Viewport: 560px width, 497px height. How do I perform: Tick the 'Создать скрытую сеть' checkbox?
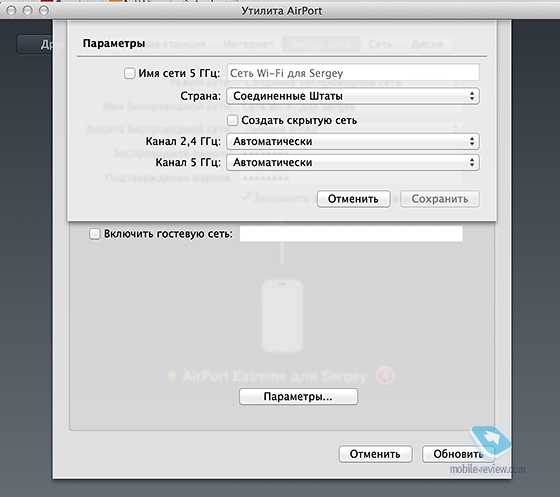pyautogui.click(x=232, y=120)
